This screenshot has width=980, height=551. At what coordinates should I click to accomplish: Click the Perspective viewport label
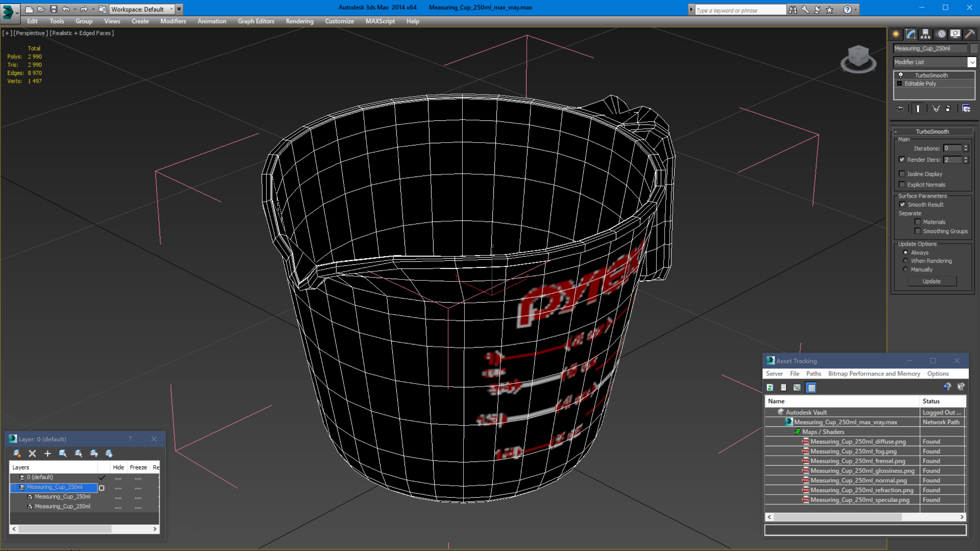tap(31, 33)
